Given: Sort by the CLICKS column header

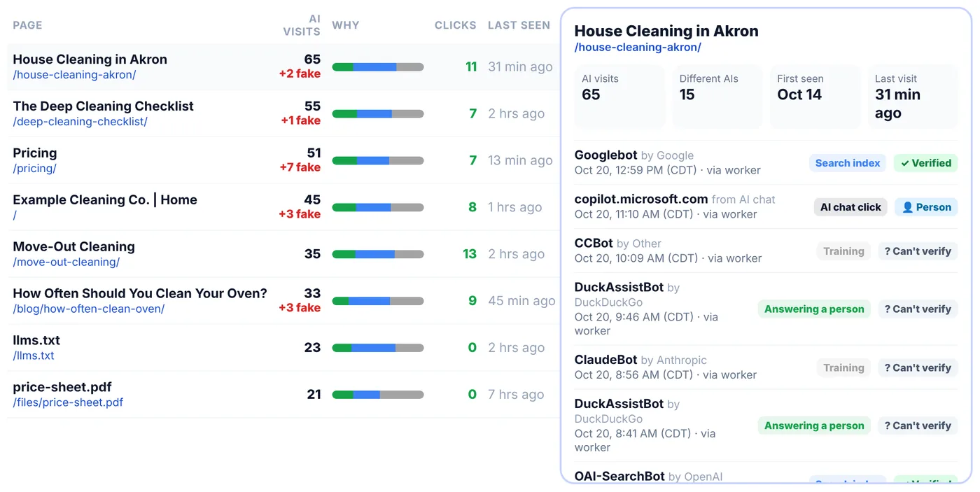Looking at the screenshot, I should [455, 25].
